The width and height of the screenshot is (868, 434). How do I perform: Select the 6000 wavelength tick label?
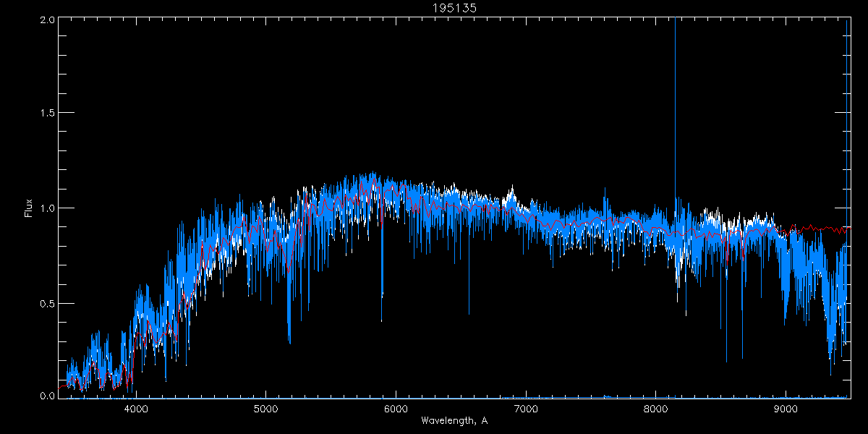point(396,408)
